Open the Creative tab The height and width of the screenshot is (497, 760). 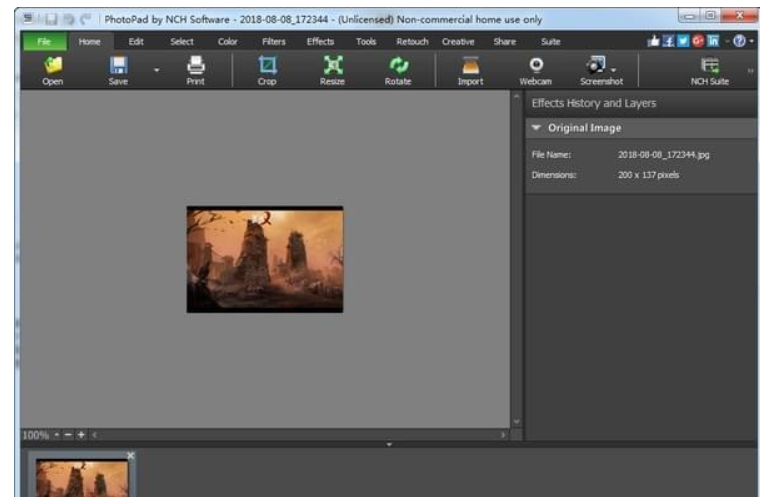(458, 42)
